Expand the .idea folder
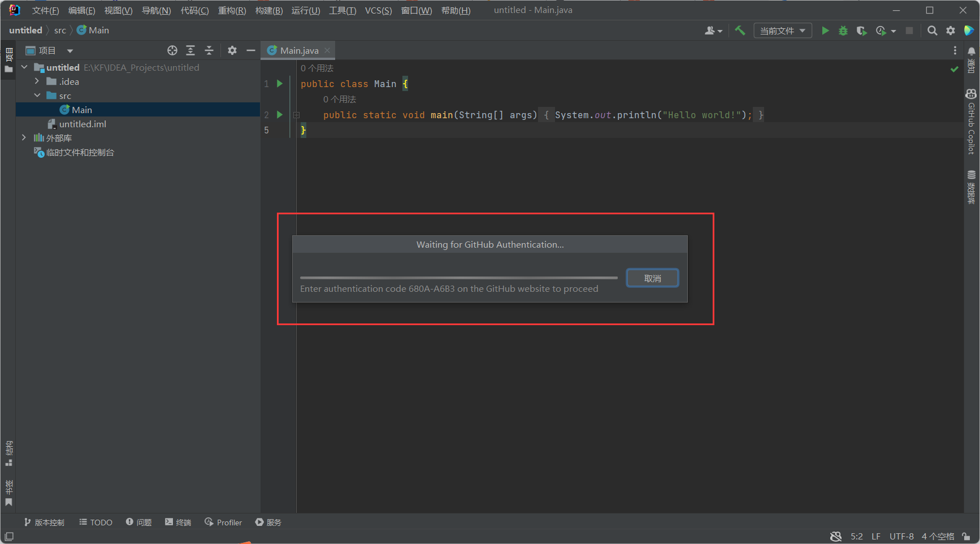The image size is (980, 544). pos(37,81)
